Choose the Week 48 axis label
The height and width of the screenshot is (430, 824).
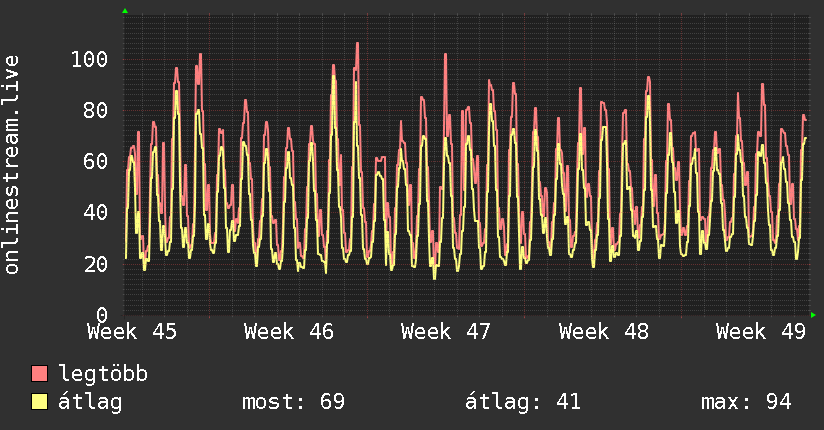(604, 332)
